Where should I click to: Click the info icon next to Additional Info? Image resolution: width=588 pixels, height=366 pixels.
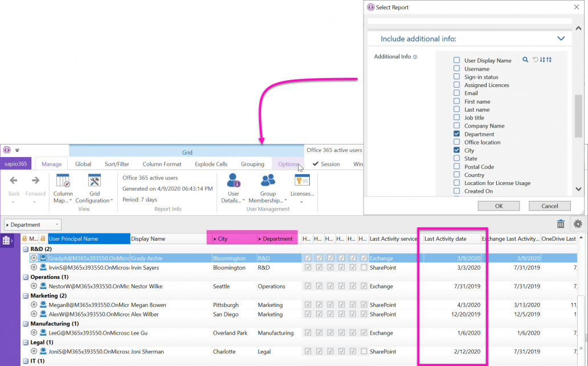pyautogui.click(x=415, y=57)
